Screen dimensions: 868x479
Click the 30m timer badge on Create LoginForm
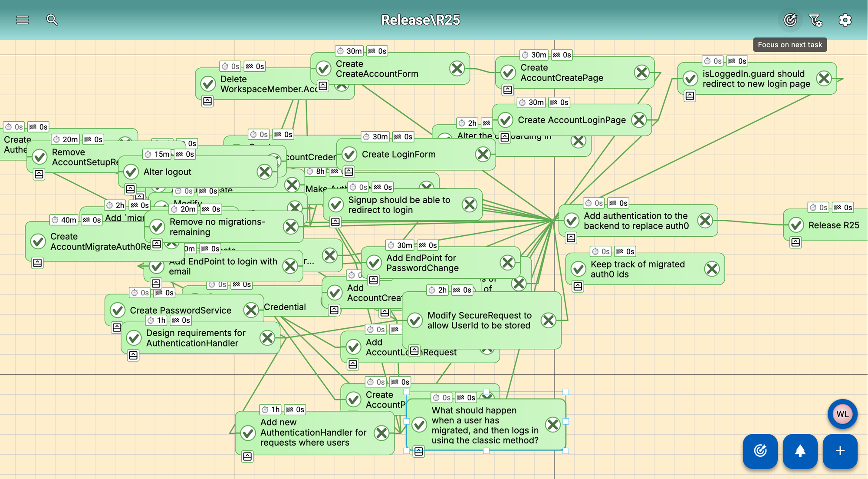pyautogui.click(x=375, y=137)
